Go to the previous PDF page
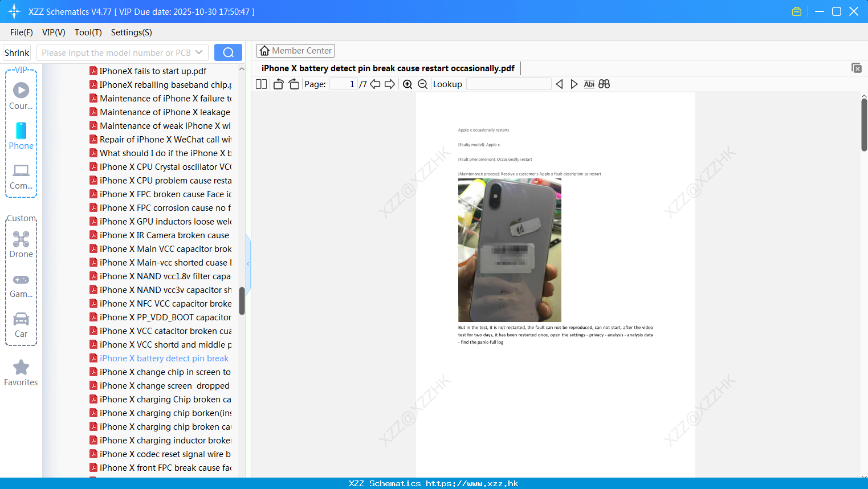This screenshot has width=868, height=489. (x=375, y=84)
